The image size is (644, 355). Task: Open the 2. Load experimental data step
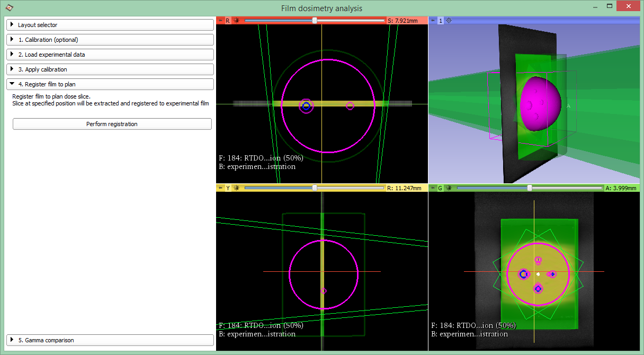(x=110, y=55)
